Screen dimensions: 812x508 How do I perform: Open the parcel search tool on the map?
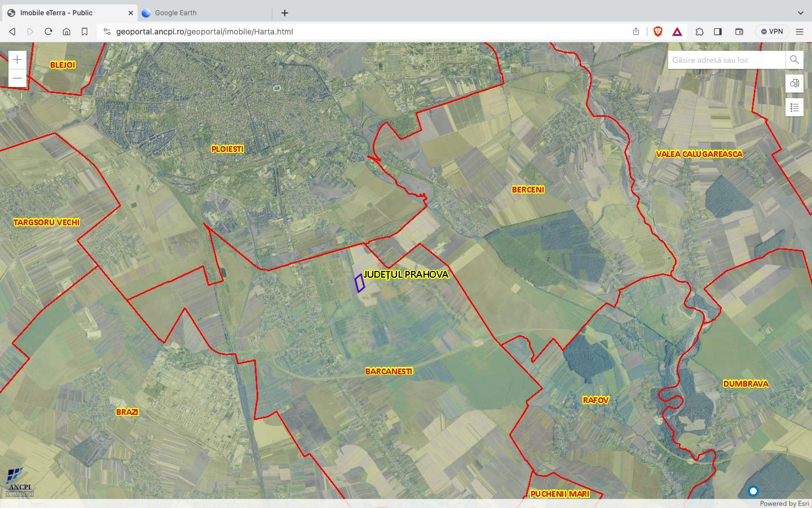click(x=795, y=83)
